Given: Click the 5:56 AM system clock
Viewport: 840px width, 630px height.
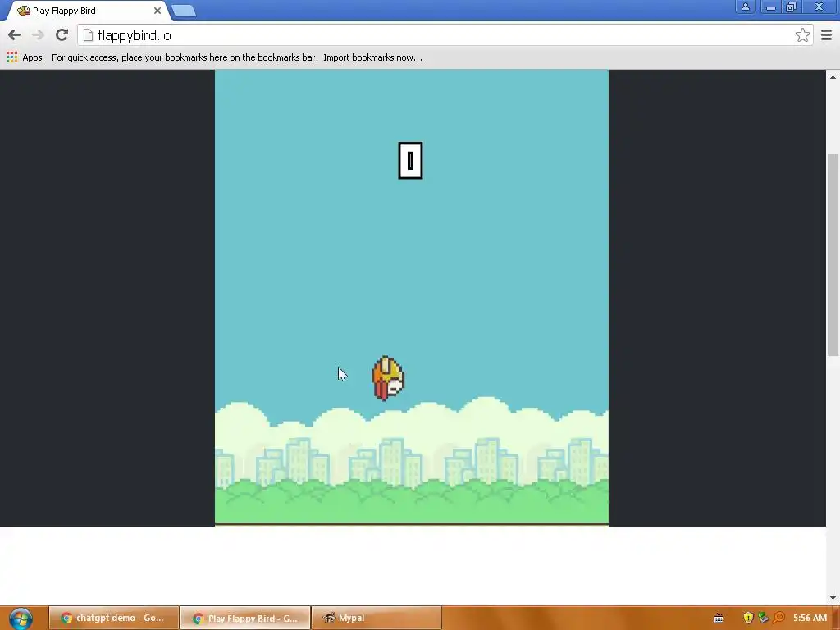Looking at the screenshot, I should click(810, 619).
